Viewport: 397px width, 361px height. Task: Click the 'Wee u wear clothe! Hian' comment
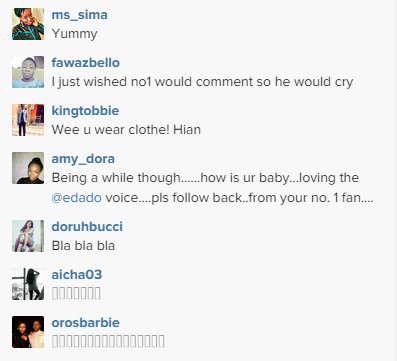[x=126, y=130]
